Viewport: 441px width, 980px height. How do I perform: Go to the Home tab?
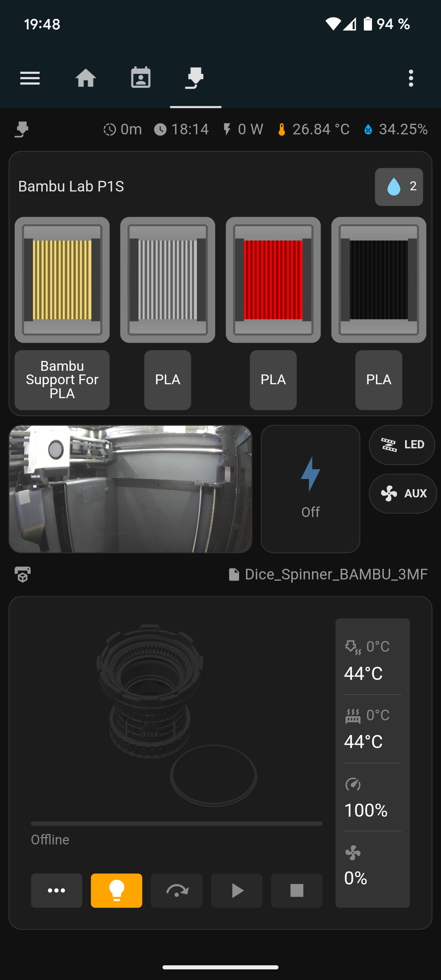[86, 78]
